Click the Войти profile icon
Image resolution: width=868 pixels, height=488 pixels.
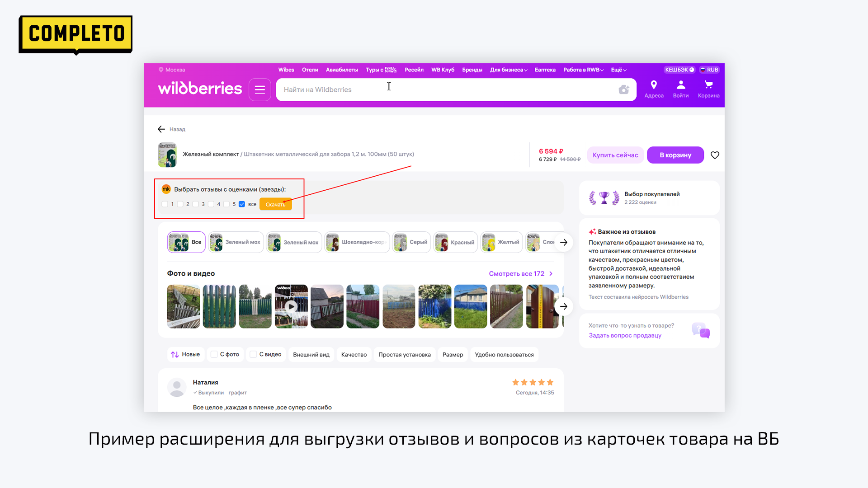681,89
